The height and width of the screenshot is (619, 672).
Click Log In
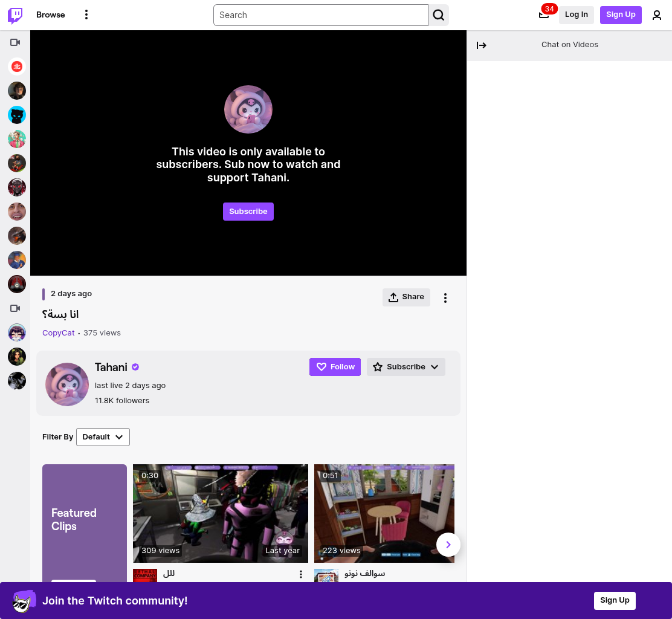pyautogui.click(x=577, y=15)
